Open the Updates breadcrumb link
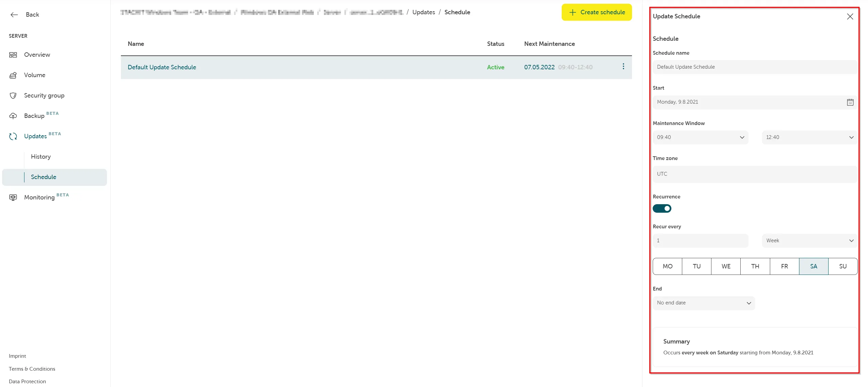 pos(423,12)
